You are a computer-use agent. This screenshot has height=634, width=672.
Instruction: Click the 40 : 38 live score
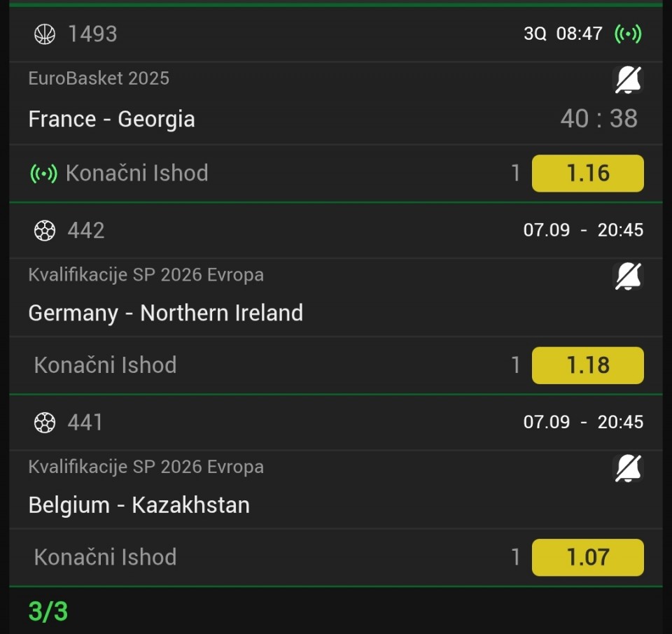598,119
